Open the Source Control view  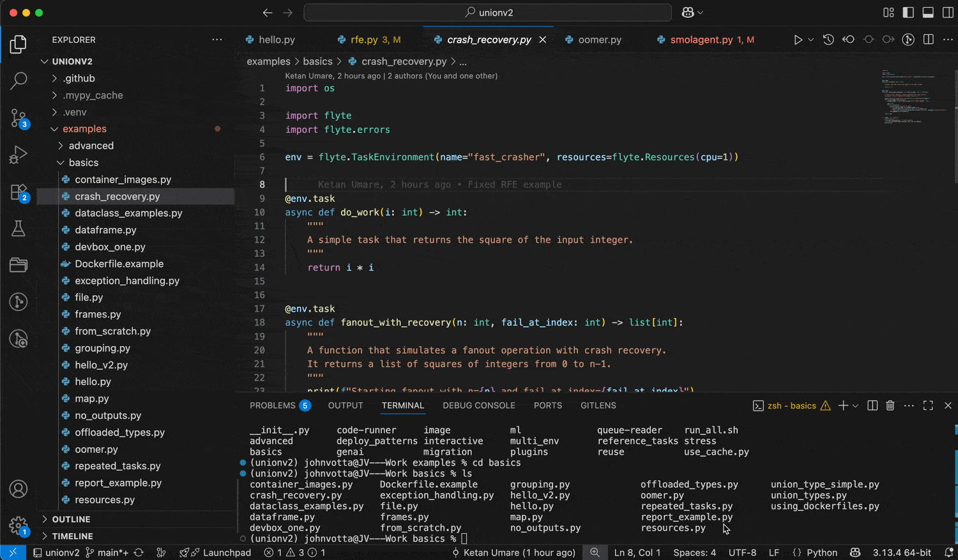(x=19, y=117)
